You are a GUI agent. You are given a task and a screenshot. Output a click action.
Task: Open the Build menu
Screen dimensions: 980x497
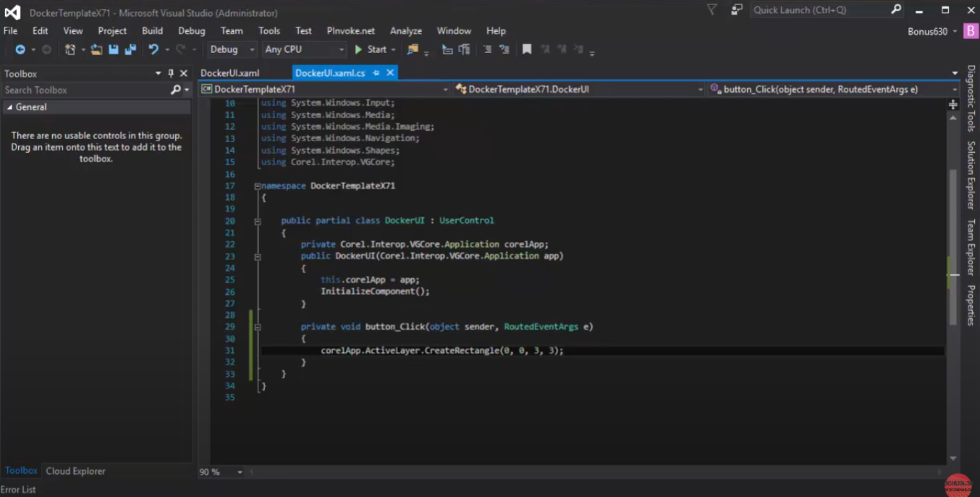point(152,30)
